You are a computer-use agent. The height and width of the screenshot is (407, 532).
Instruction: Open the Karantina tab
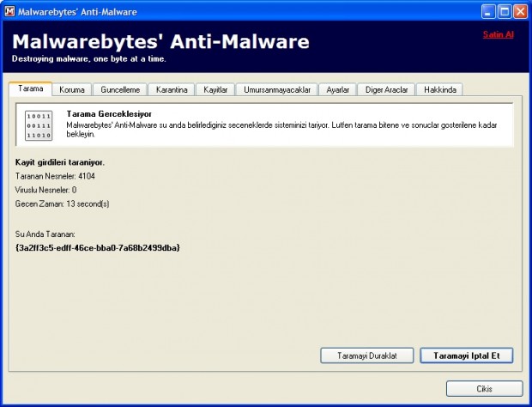(x=172, y=89)
